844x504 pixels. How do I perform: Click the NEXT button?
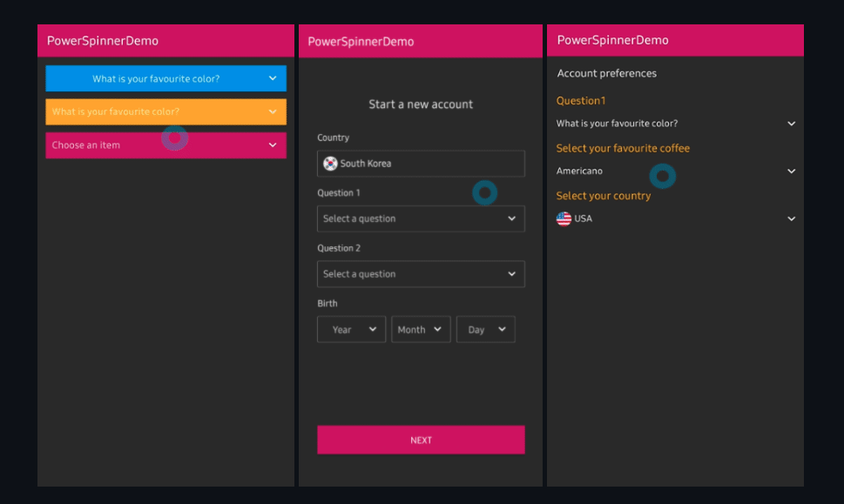[421, 440]
